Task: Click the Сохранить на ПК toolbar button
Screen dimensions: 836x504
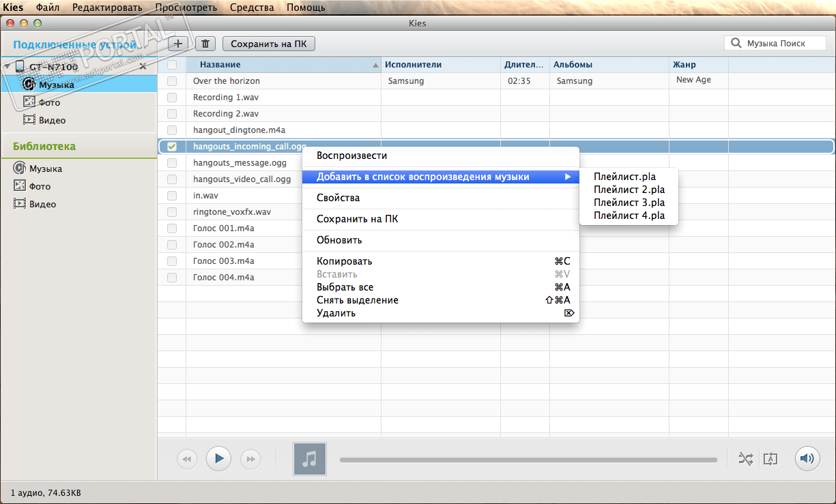Action: pyautogui.click(x=269, y=44)
